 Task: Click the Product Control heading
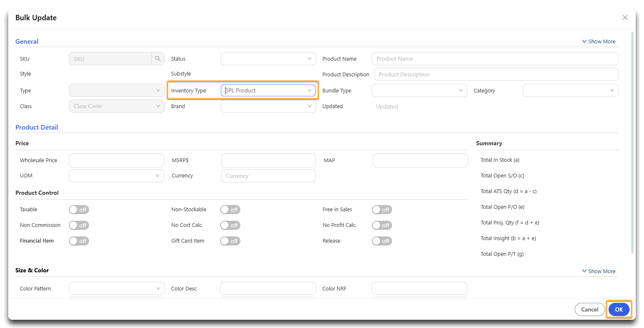[37, 193]
